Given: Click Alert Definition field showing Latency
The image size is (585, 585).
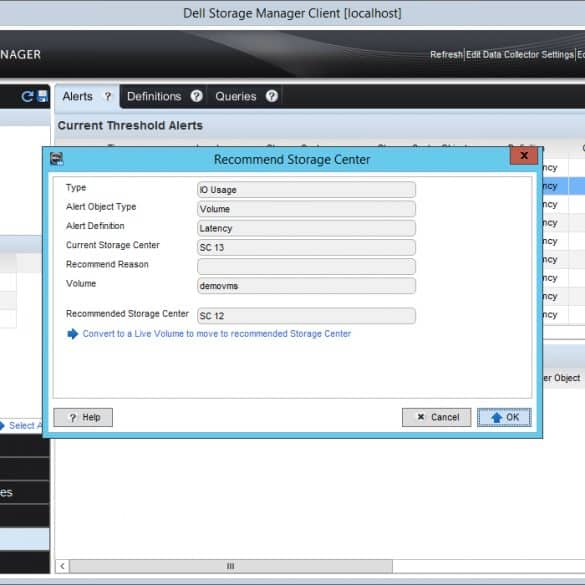Looking at the screenshot, I should pyautogui.click(x=306, y=228).
